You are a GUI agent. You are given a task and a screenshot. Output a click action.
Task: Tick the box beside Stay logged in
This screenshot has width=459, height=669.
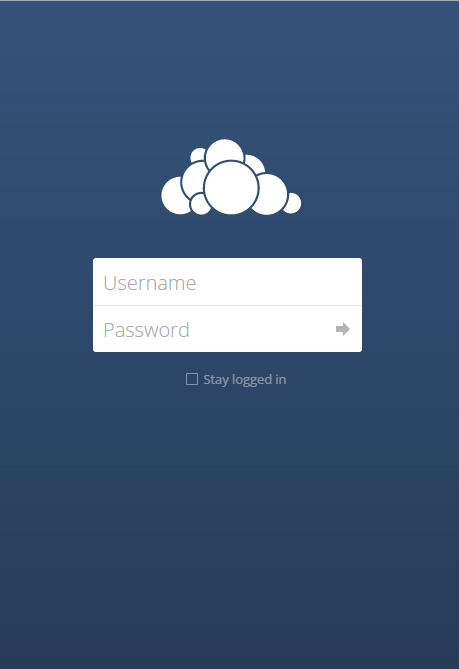pos(192,379)
